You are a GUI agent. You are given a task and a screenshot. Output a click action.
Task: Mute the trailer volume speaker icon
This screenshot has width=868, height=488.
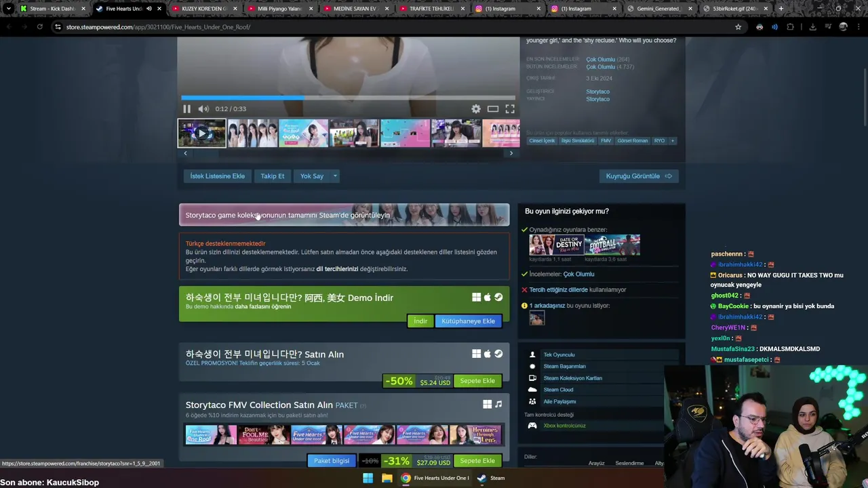(x=203, y=109)
